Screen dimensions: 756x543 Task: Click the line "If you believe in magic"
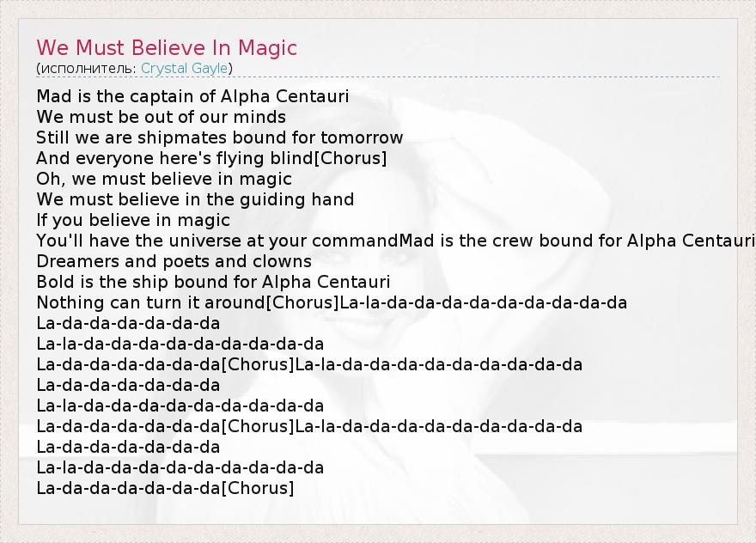[x=133, y=220]
